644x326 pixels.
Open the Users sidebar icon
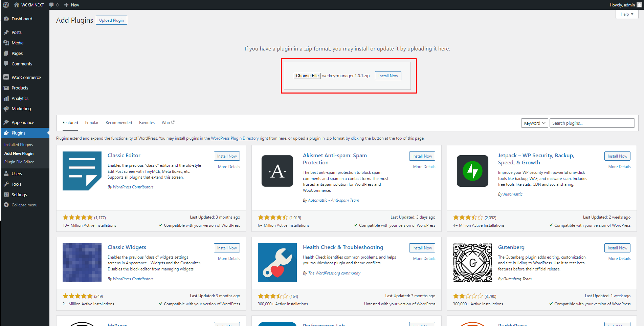tap(6, 174)
